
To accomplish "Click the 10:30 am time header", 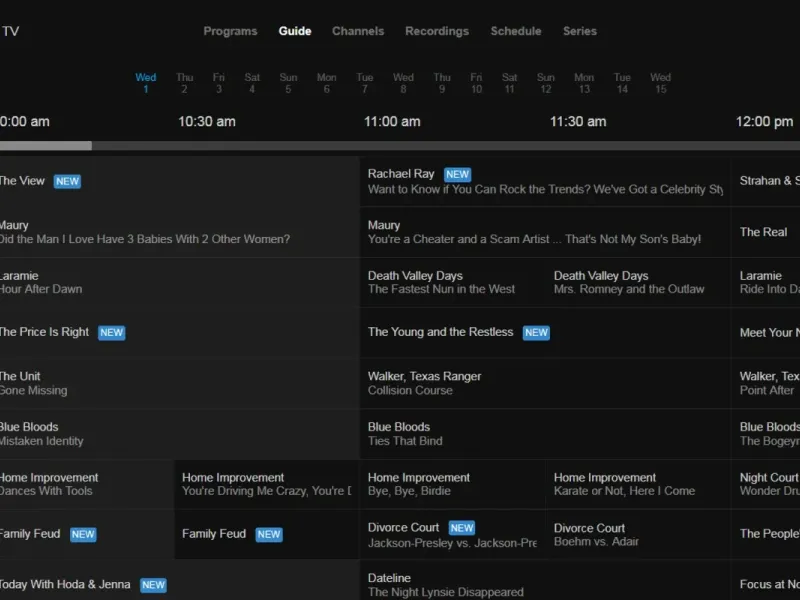I will pos(207,121).
